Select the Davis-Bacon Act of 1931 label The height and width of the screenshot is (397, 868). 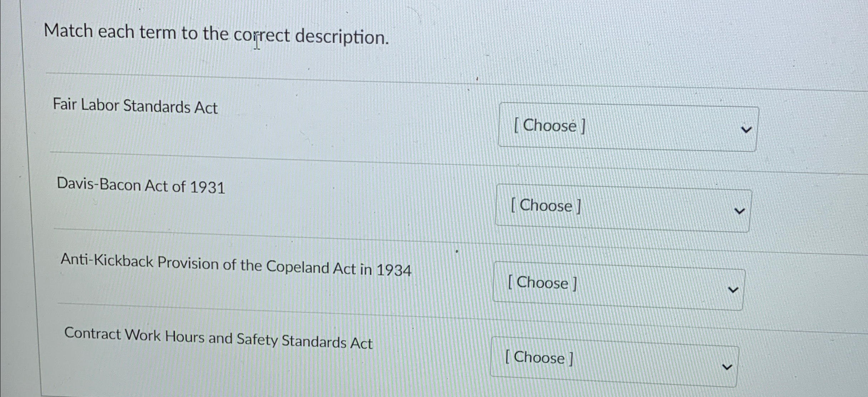tap(141, 186)
